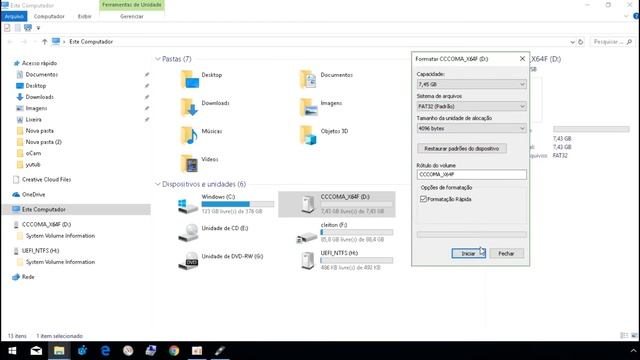This screenshot has height=360, width=640.
Task: Toggle the Formatação Rápida checkbox
Action: (423, 199)
